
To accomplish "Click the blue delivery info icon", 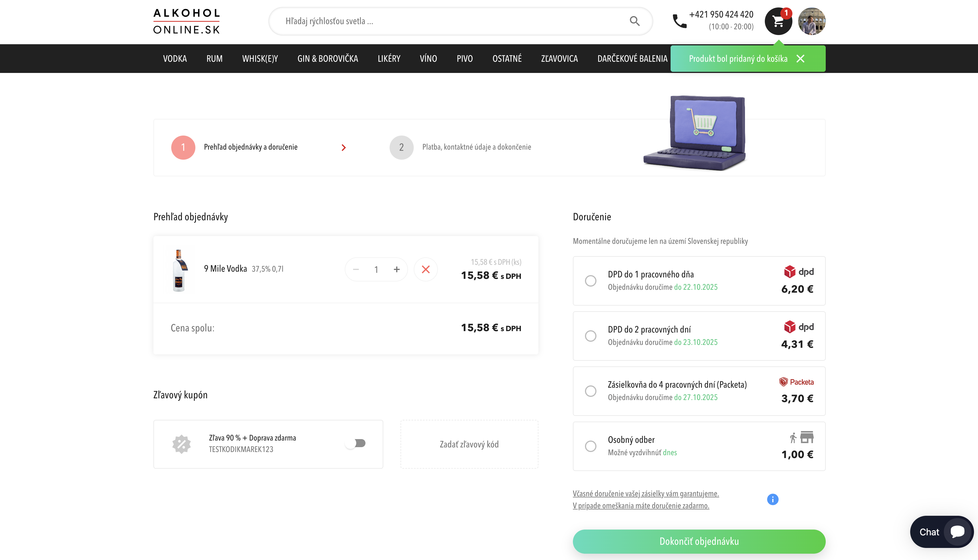I will pyautogui.click(x=772, y=499).
